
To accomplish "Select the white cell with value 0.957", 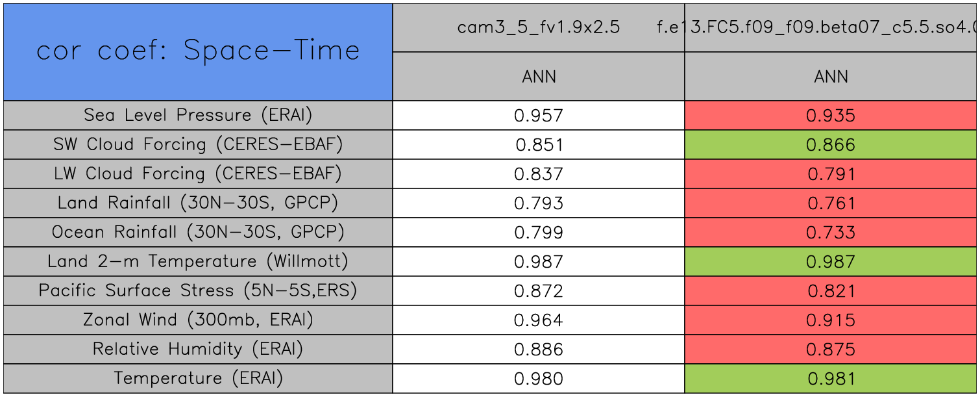I will (539, 116).
